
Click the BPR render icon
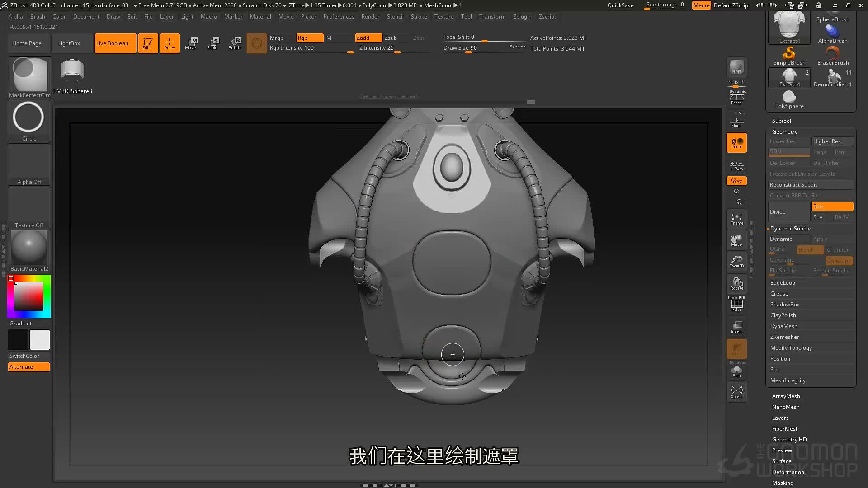pyautogui.click(x=736, y=67)
